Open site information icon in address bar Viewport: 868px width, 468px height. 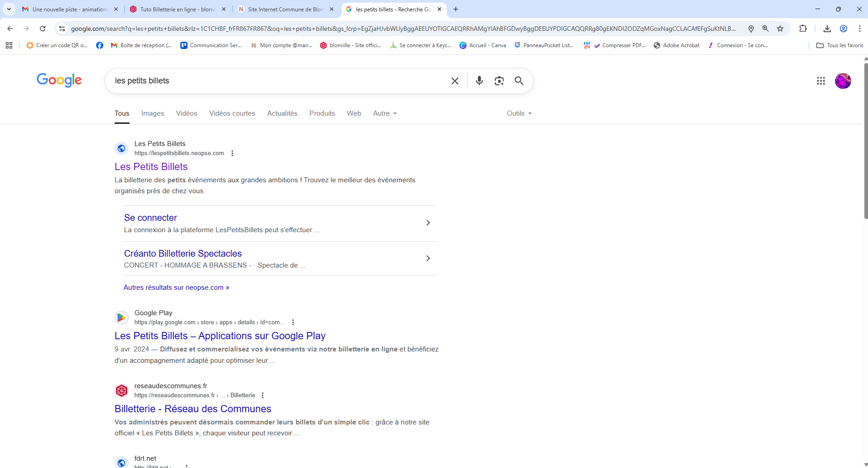pos(62,29)
